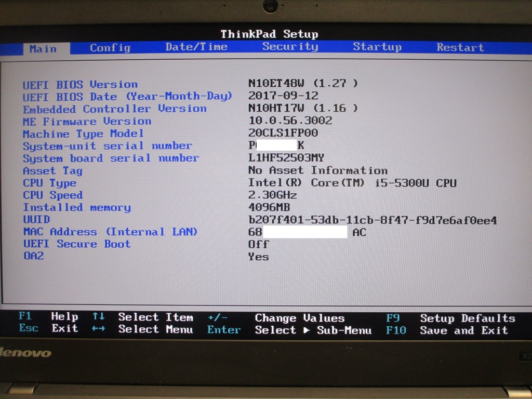Select the UEFI BIOS Version label
The height and width of the screenshot is (399, 532).
80,85
